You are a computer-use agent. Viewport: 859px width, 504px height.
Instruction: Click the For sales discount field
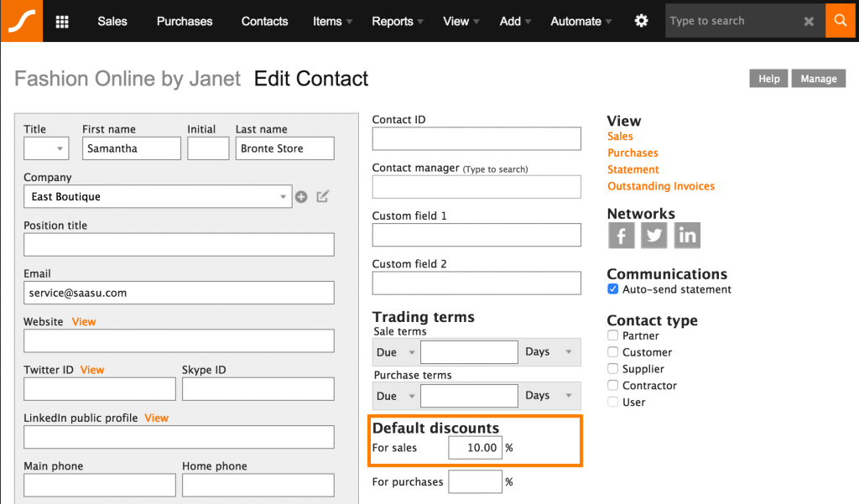coord(475,448)
